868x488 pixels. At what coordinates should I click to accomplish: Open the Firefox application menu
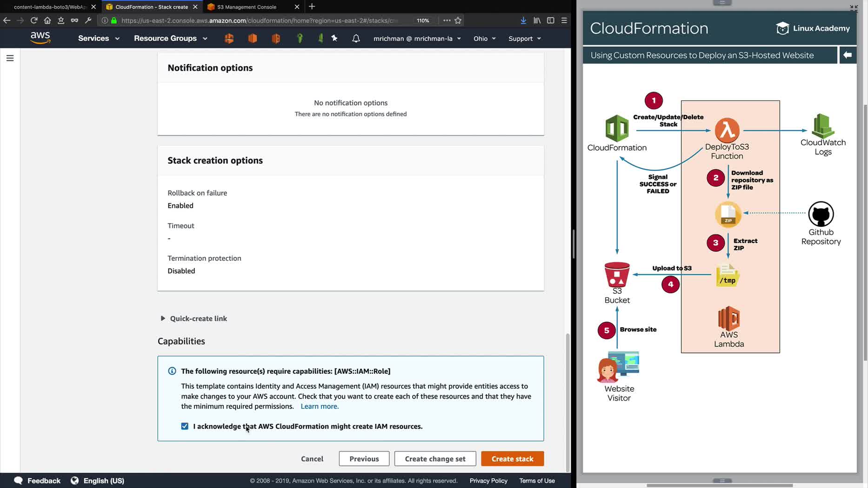564,20
